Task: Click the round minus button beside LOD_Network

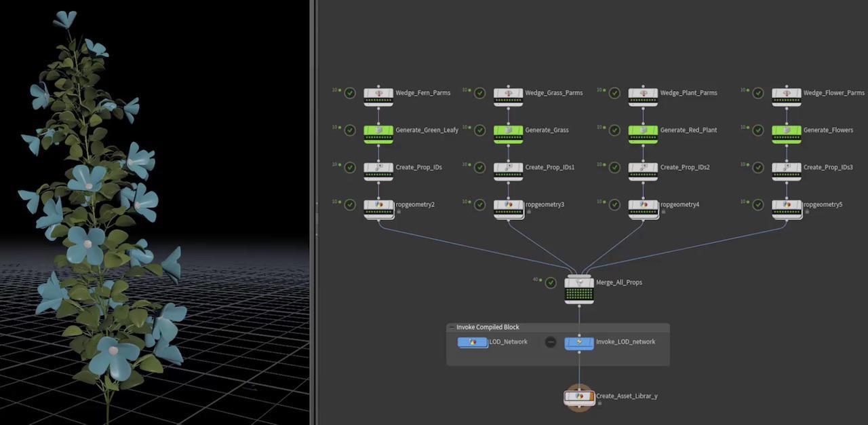Action: click(551, 342)
